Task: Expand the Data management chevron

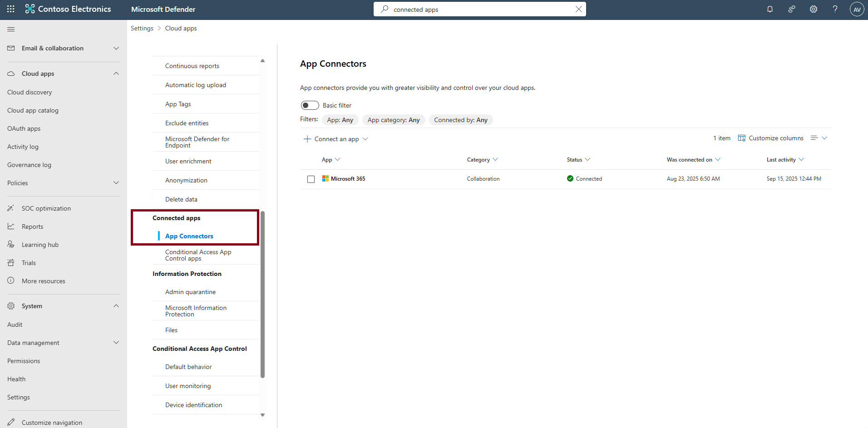Action: [116, 343]
